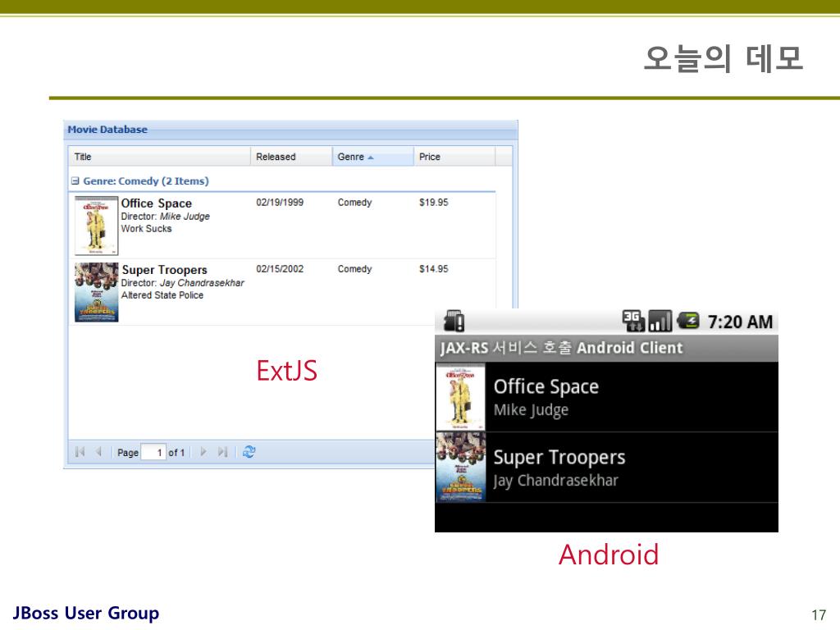
Task: Sort by the Price column header
Action: [x=454, y=157]
